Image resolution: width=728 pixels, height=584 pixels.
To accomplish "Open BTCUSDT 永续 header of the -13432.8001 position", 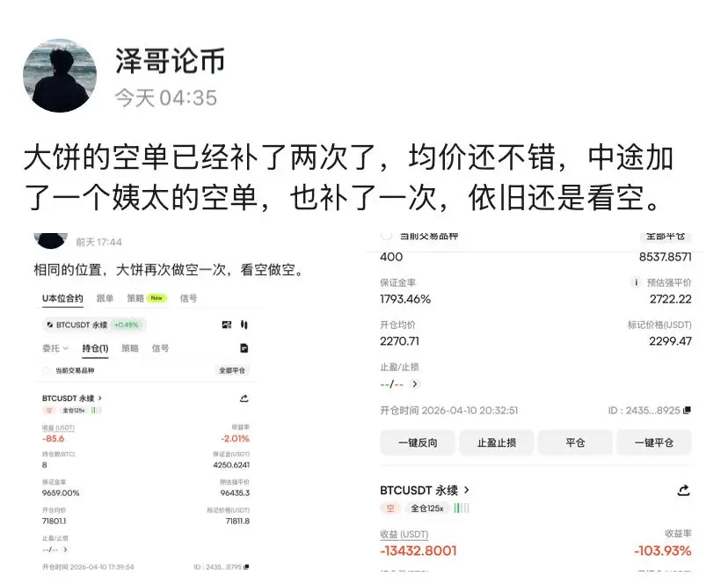I will click(x=425, y=490).
